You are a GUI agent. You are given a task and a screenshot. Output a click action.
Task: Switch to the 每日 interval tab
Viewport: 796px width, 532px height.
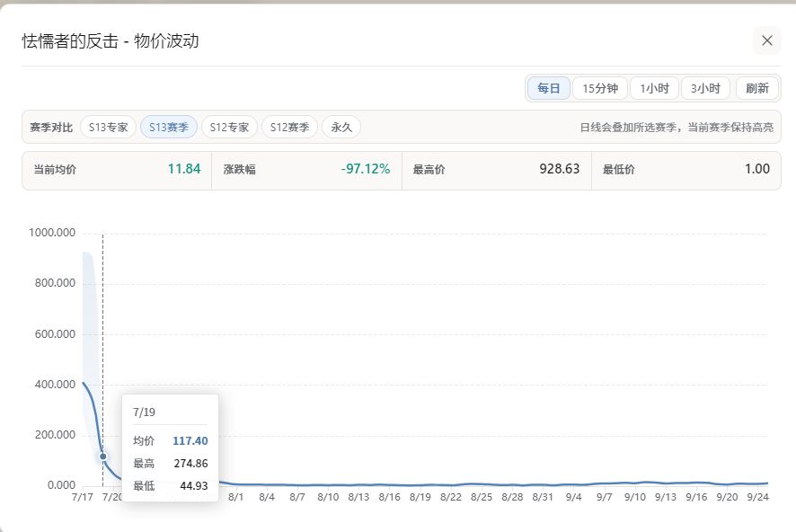click(549, 88)
